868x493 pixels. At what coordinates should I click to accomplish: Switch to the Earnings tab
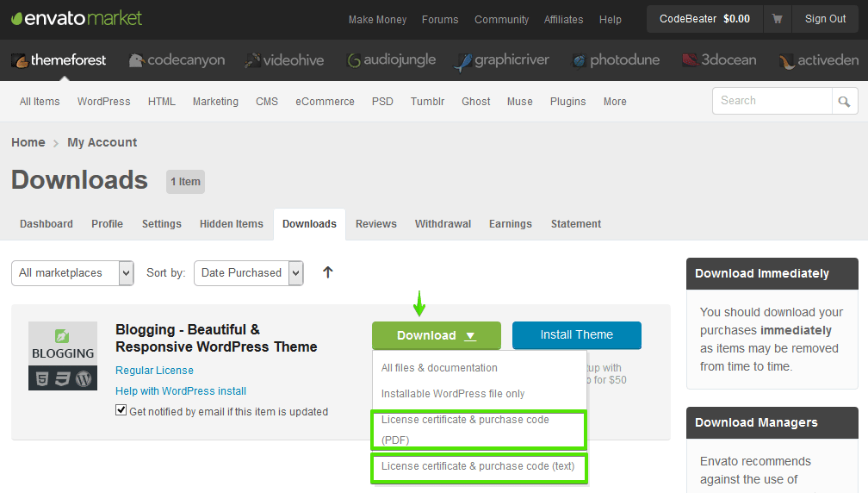point(510,224)
